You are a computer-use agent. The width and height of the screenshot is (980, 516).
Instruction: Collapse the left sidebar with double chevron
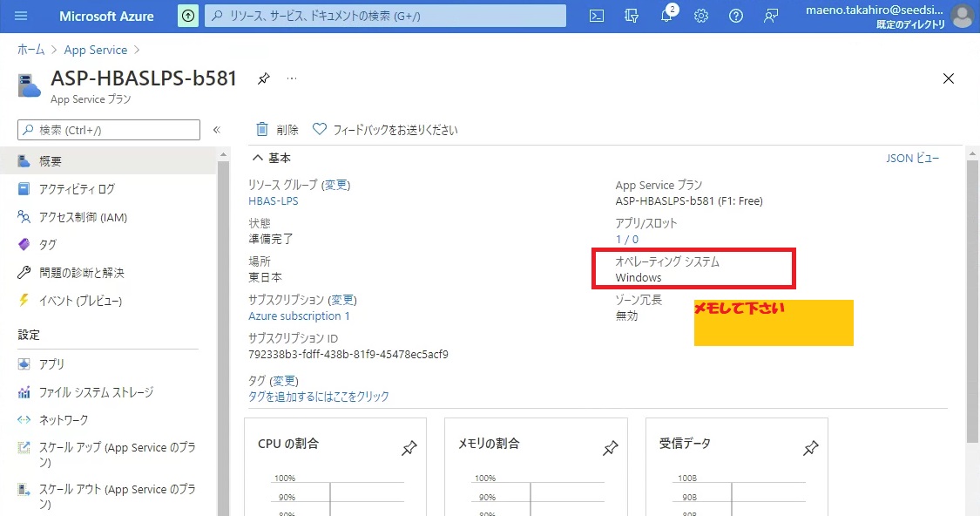217,130
